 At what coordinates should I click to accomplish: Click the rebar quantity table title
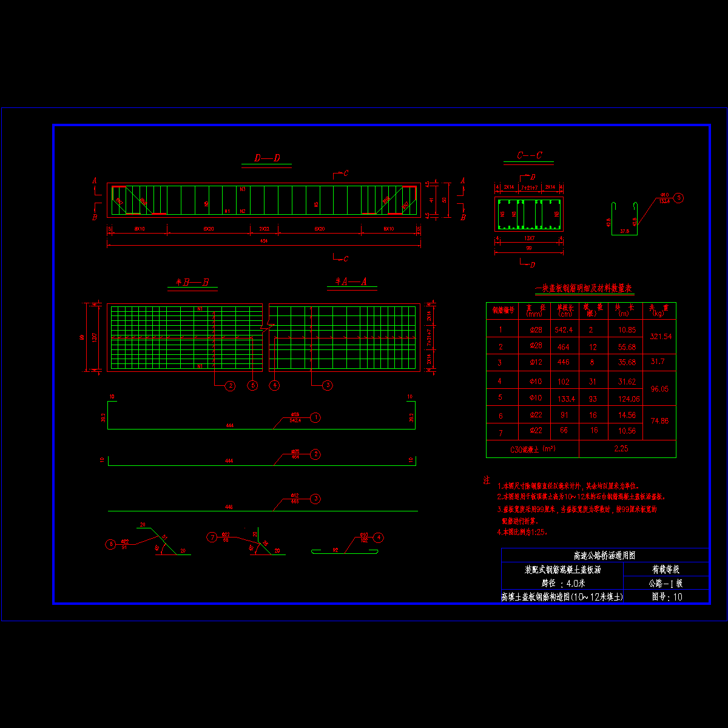(x=584, y=289)
